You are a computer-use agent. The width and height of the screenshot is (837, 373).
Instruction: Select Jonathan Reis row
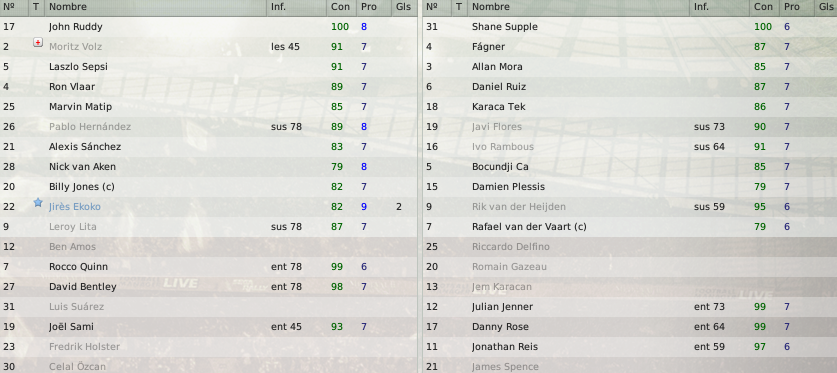point(630,347)
